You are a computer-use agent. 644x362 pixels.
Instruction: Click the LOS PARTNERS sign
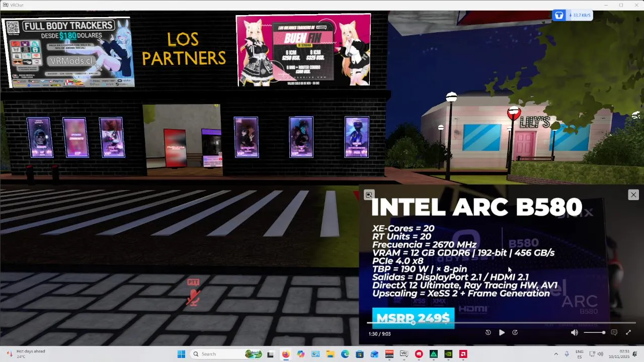click(184, 49)
